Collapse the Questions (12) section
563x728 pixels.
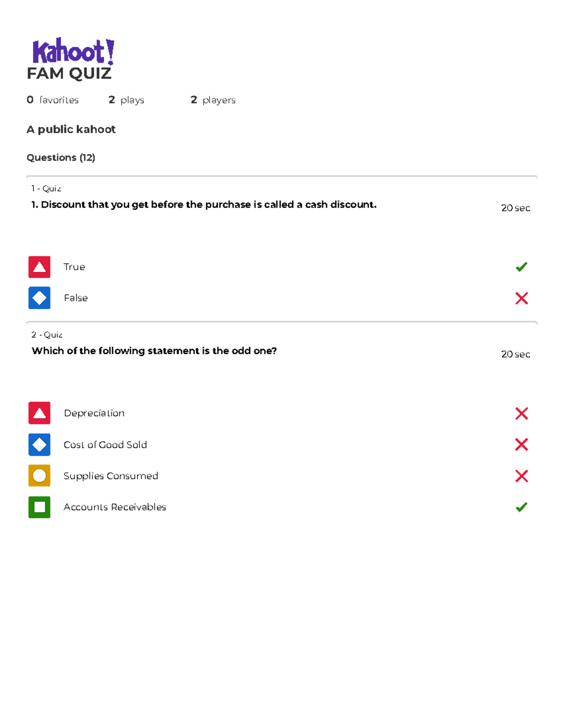click(x=61, y=158)
